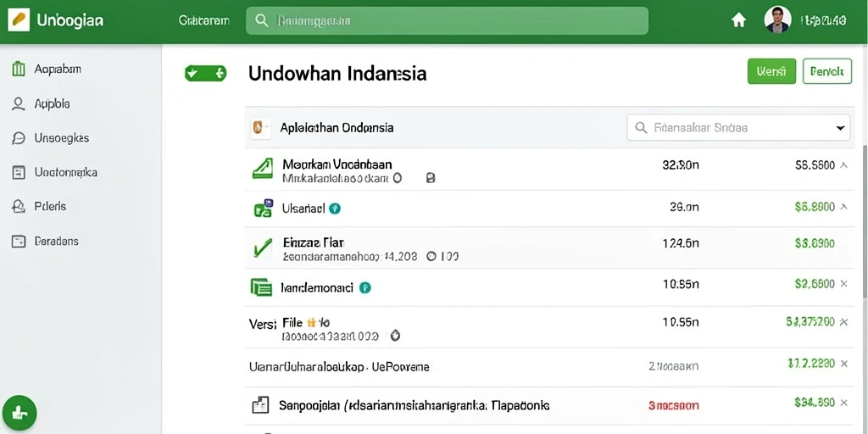Screen dimensions: 868x434
Task: Click the teal badge beside Ulsanacl
Action: click(335, 209)
